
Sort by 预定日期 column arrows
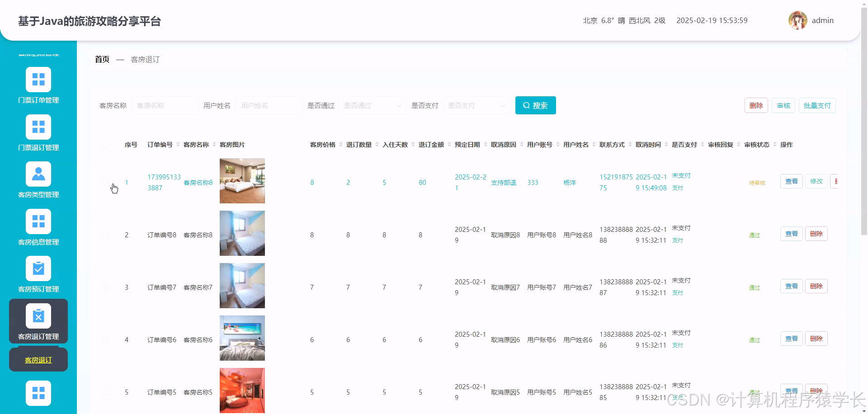pos(486,145)
